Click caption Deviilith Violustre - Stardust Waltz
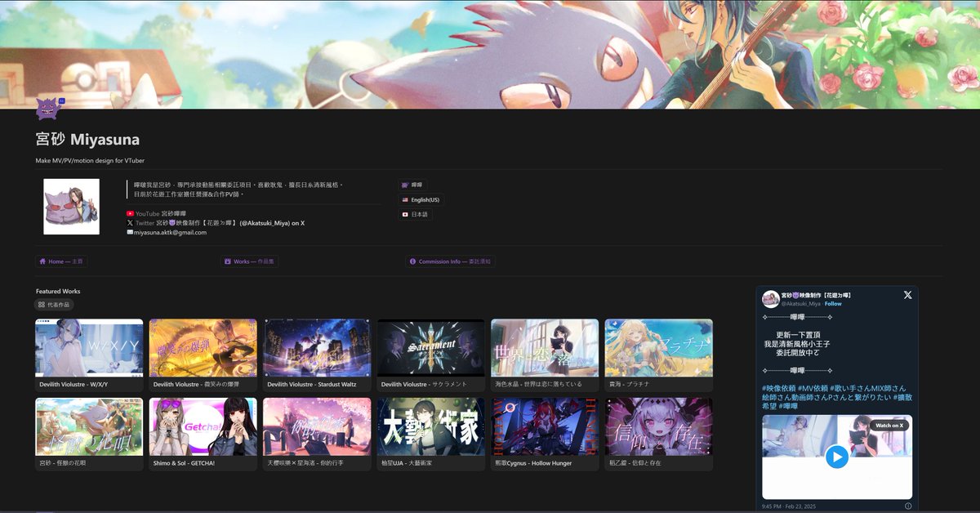 click(312, 384)
